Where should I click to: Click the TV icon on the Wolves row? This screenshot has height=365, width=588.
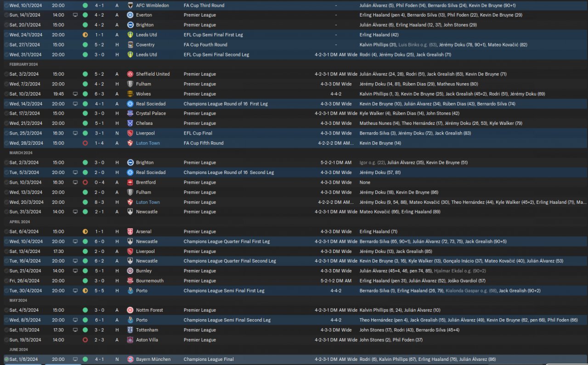point(75,94)
